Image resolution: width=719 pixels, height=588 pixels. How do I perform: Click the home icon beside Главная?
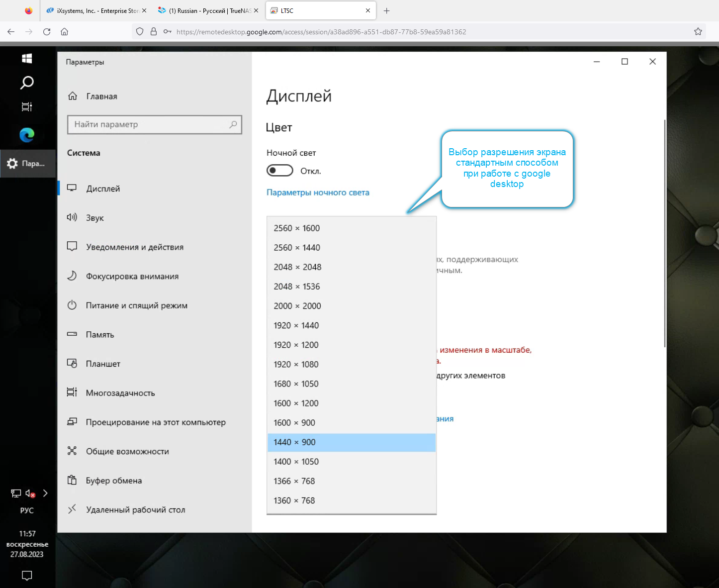point(73,96)
